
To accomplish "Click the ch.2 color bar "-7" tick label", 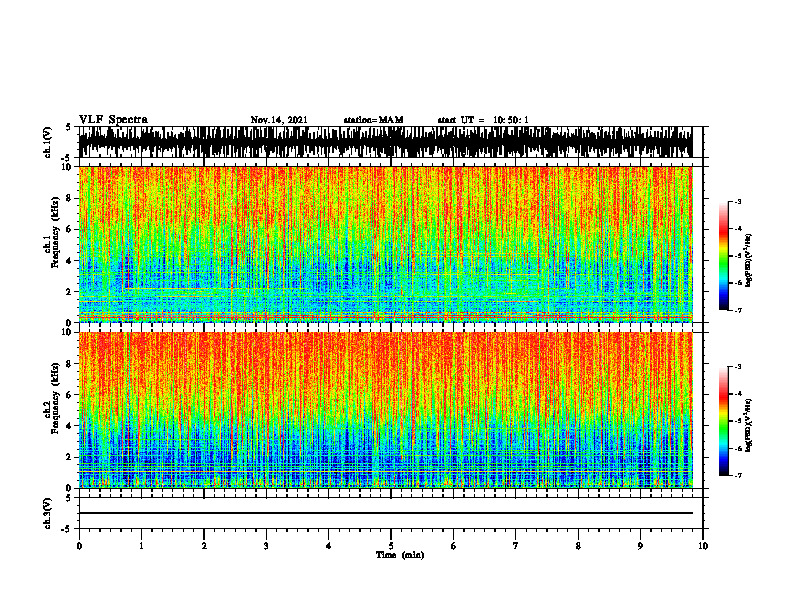I will 738,476.
